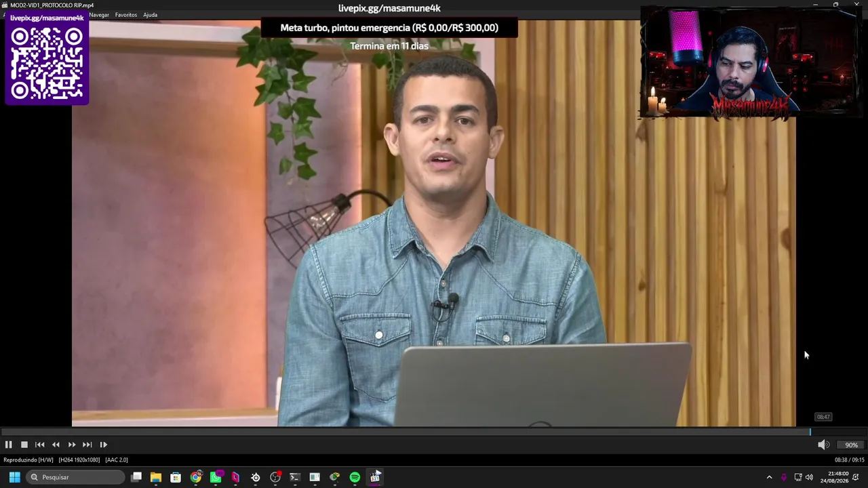Open the Windows Start menu
Screen dimensions: 868x488
(x=14, y=477)
